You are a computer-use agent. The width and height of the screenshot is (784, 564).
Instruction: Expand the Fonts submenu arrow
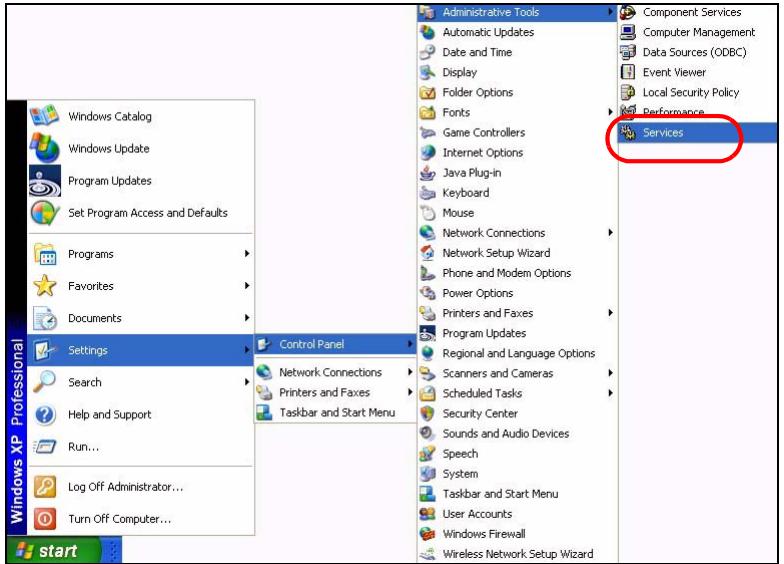point(610,112)
